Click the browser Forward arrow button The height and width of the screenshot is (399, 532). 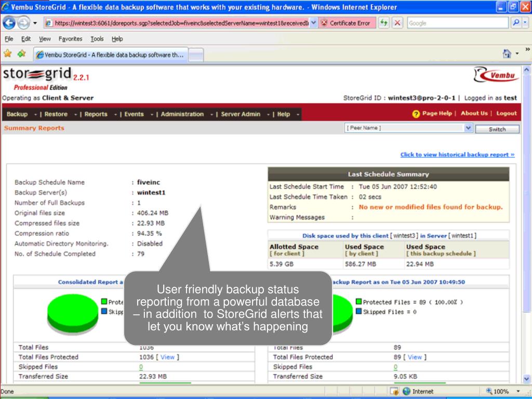(x=23, y=23)
